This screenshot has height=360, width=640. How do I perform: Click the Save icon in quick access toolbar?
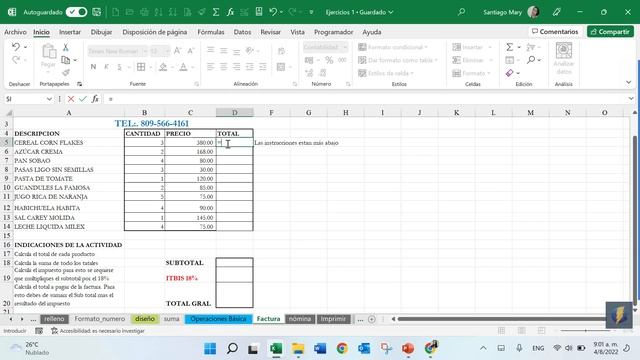click(96, 12)
